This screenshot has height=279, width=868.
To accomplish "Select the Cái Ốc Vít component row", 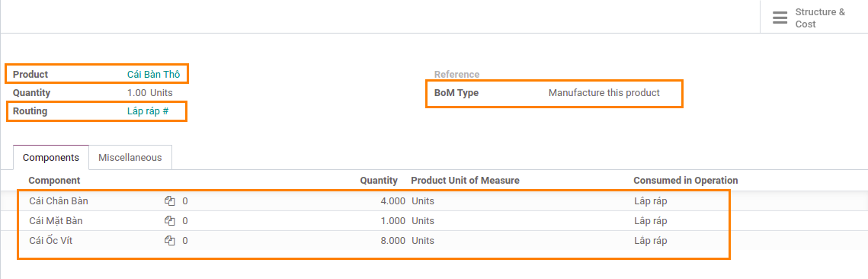I will (x=434, y=241).
